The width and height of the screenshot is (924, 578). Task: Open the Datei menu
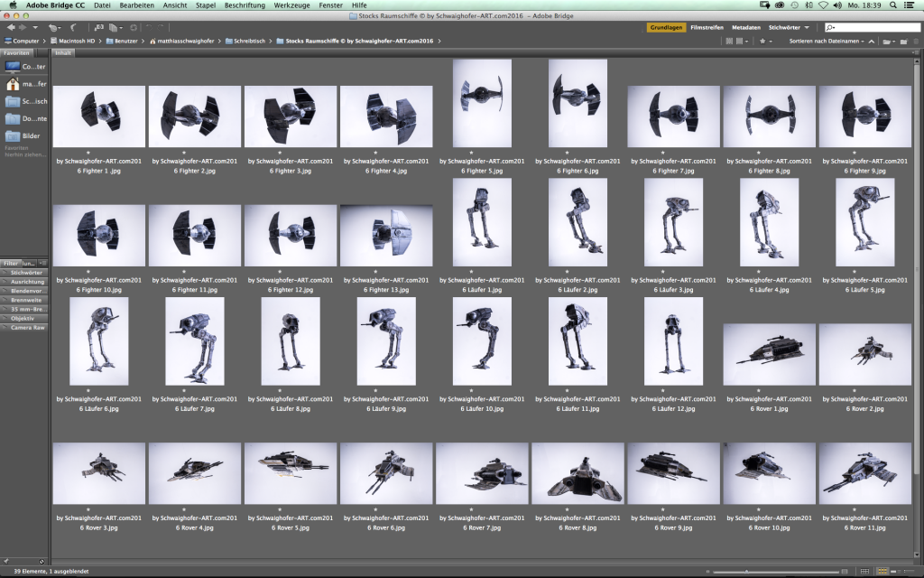pos(102,5)
